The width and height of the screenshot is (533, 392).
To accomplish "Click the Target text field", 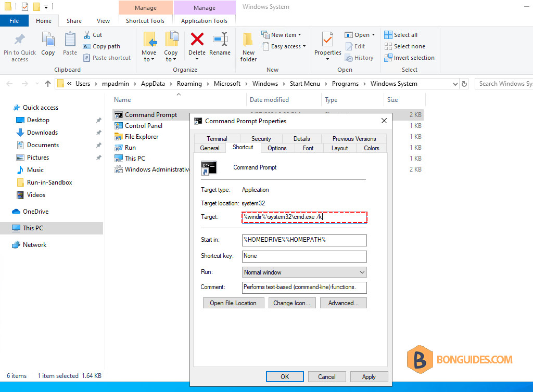I will point(304,217).
